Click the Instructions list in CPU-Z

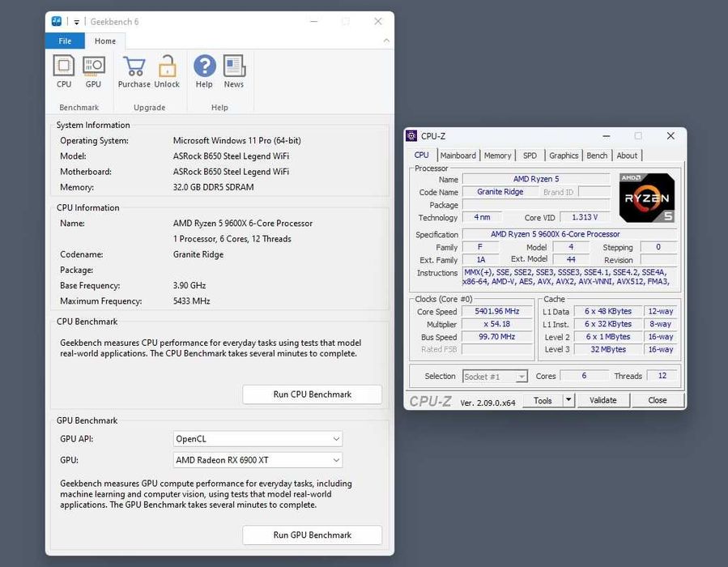(569, 277)
